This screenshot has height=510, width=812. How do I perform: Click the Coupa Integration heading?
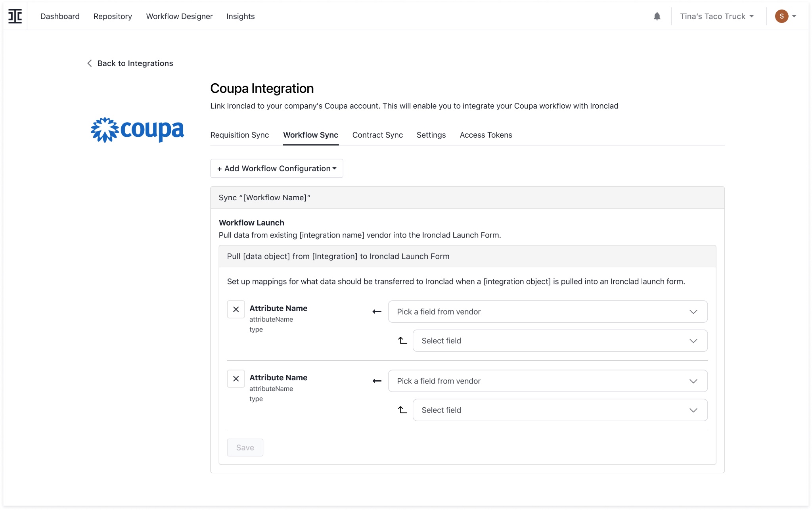tap(262, 88)
